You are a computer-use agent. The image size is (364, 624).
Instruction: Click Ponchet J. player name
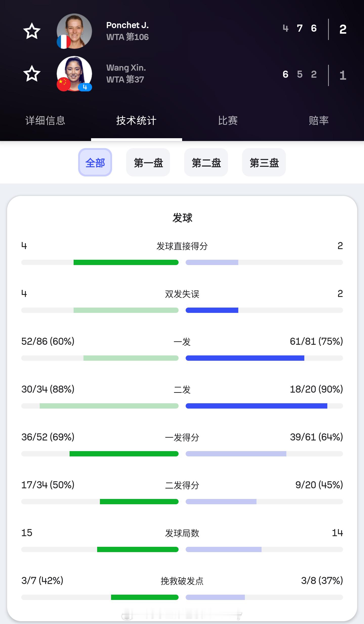pyautogui.click(x=127, y=25)
